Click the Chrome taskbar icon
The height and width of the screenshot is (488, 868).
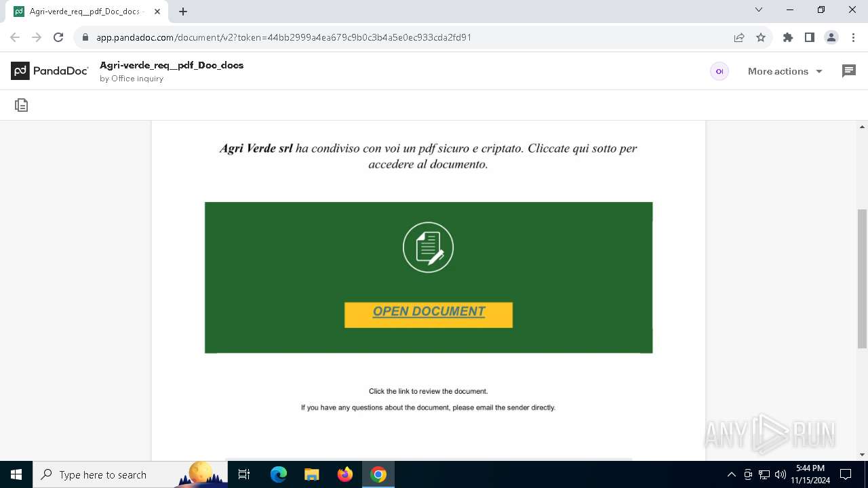[x=378, y=474]
